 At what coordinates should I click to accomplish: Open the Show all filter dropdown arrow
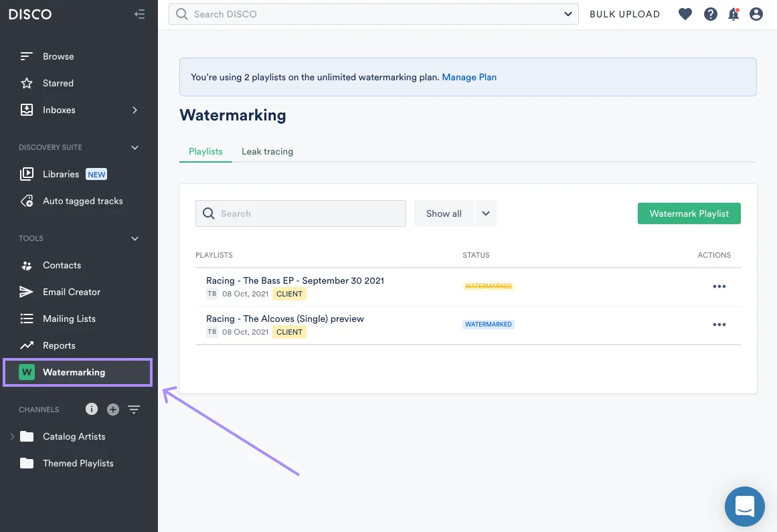pos(486,213)
